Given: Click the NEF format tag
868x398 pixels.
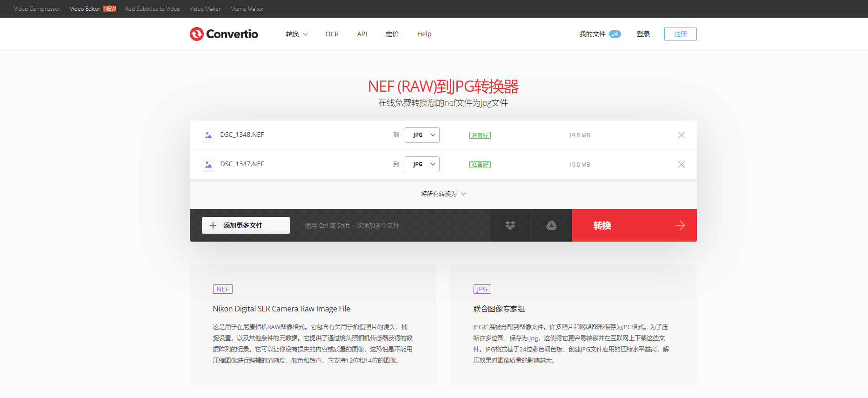Looking at the screenshot, I should (x=223, y=289).
